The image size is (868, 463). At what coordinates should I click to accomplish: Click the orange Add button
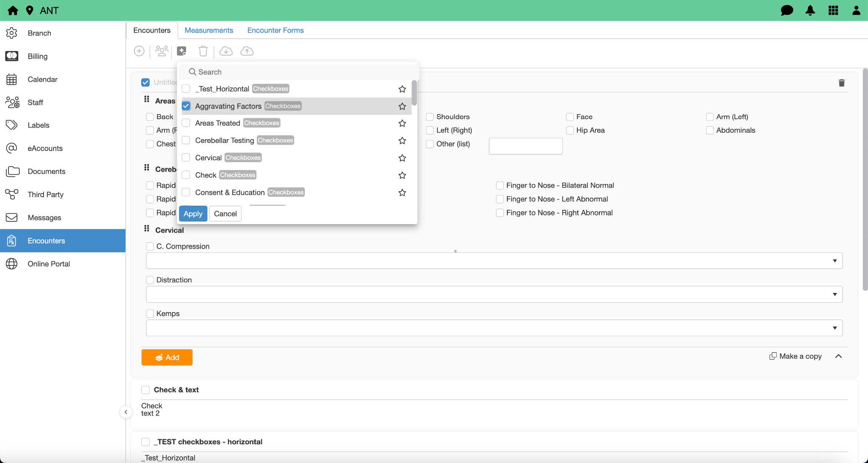[167, 357]
